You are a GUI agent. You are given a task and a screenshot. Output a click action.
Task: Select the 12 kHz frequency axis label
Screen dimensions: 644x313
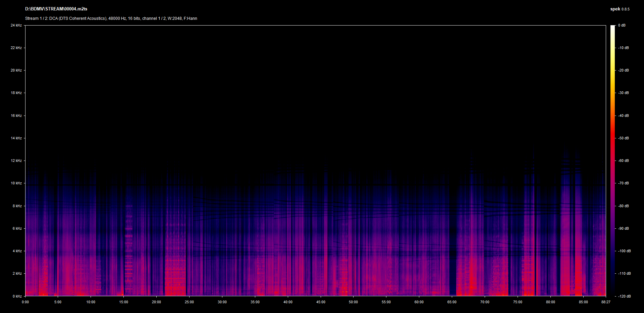click(x=16, y=161)
